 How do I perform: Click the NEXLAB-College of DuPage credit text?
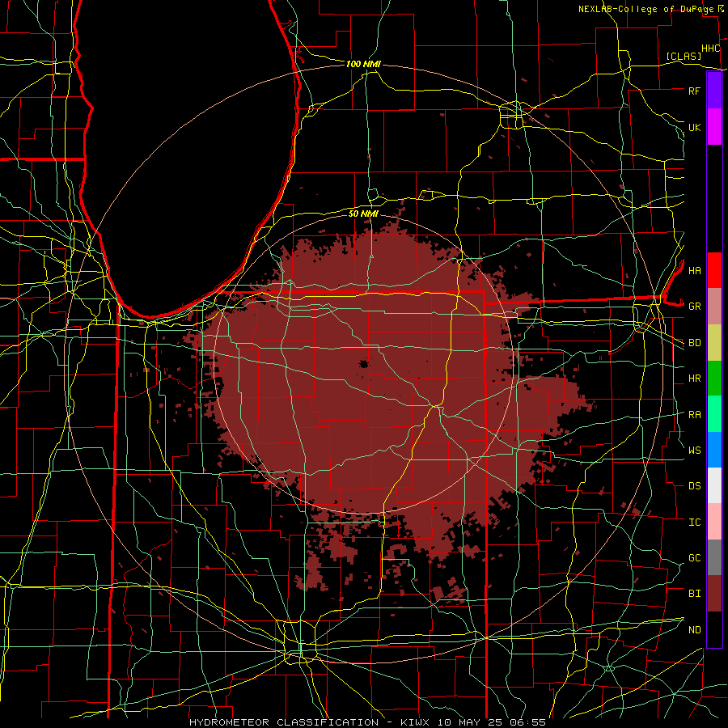point(645,9)
